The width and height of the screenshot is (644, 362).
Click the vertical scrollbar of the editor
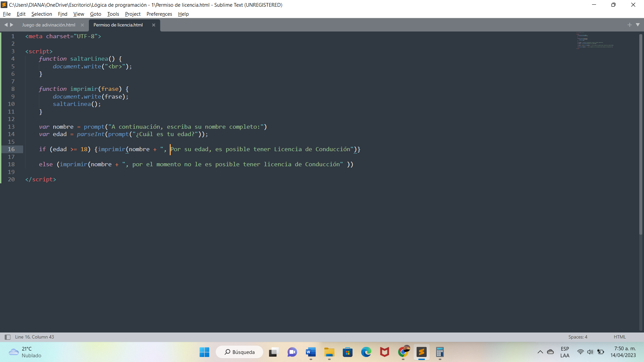point(641,134)
